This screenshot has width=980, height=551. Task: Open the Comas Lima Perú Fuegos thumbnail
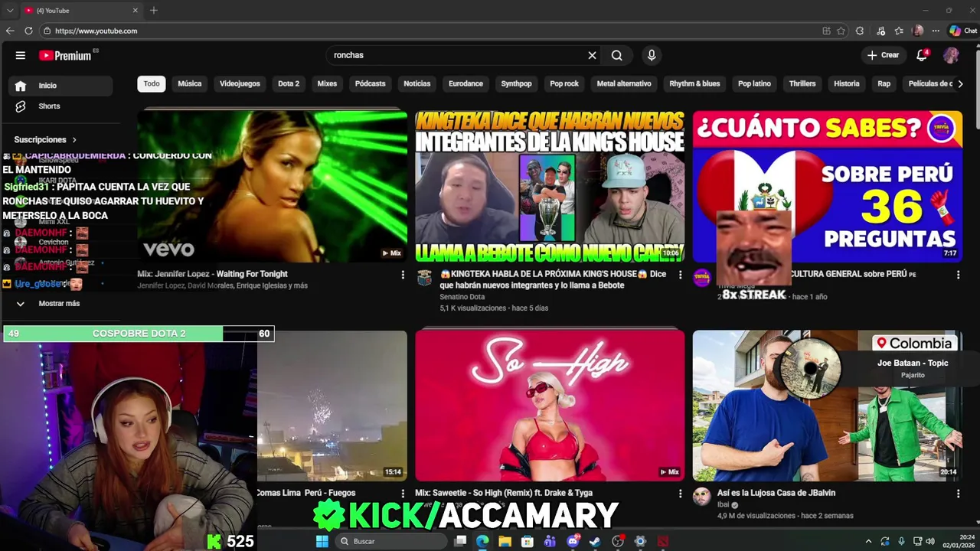tap(332, 406)
